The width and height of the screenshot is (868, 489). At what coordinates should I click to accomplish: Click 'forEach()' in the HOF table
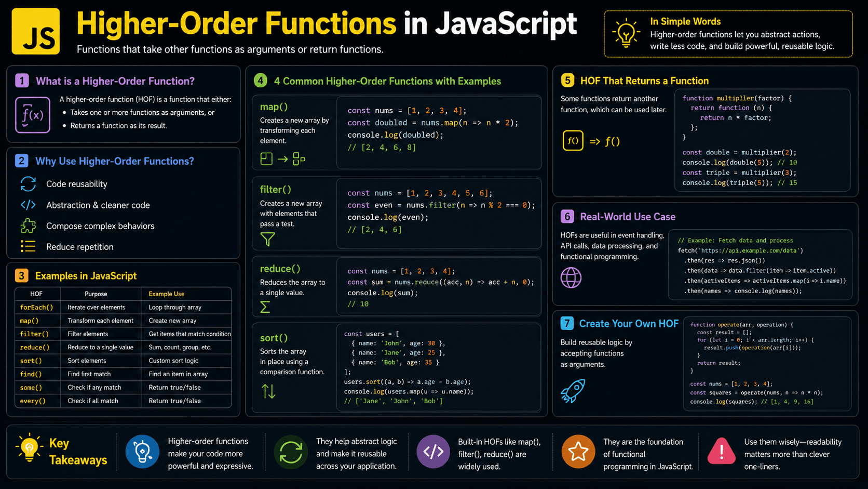tap(36, 307)
